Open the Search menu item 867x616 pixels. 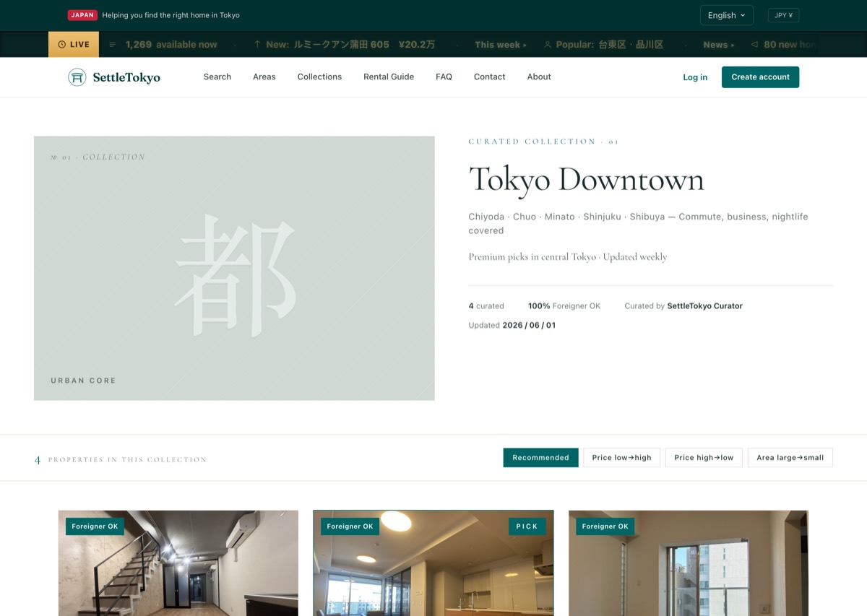coord(217,77)
